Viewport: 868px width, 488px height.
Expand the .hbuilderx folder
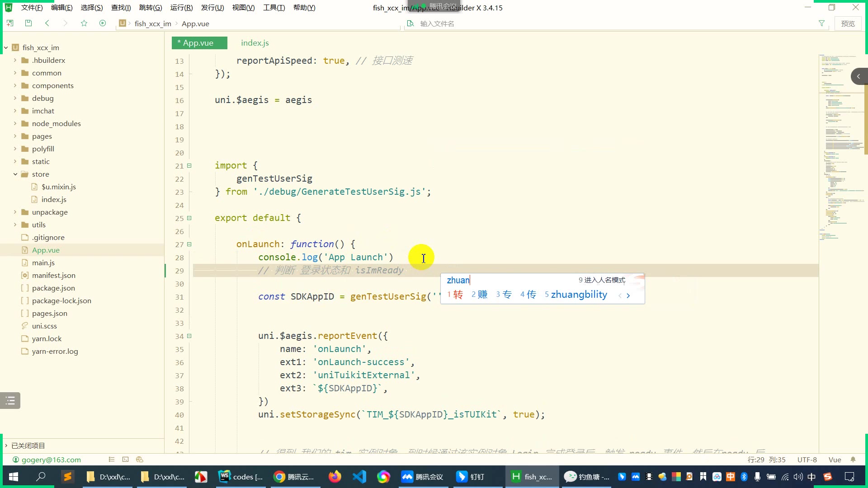tap(15, 60)
